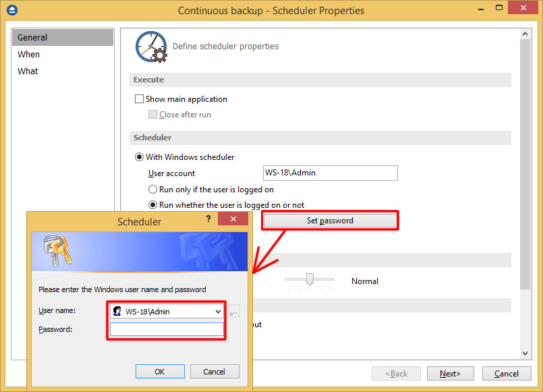543x392 pixels.
Task: Click the clock and gear scheduler icon
Action: point(151,47)
